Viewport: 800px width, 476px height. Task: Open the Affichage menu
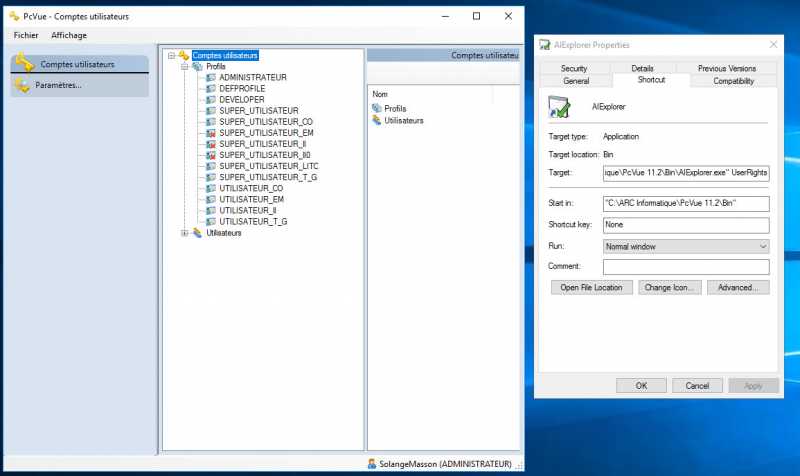69,35
